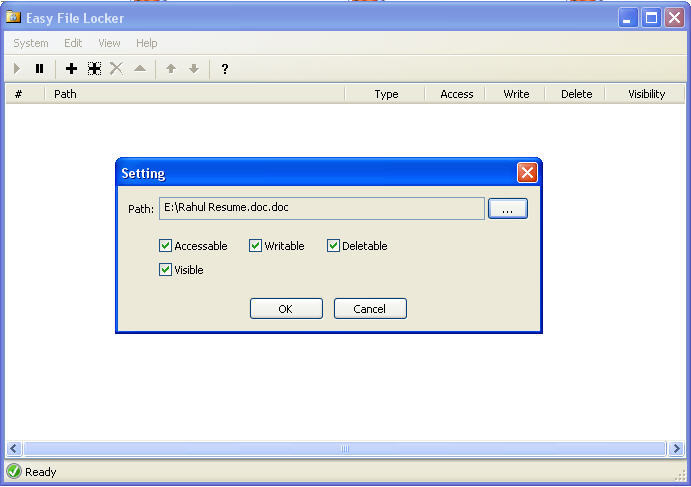Click the Type column header

pyautogui.click(x=385, y=94)
